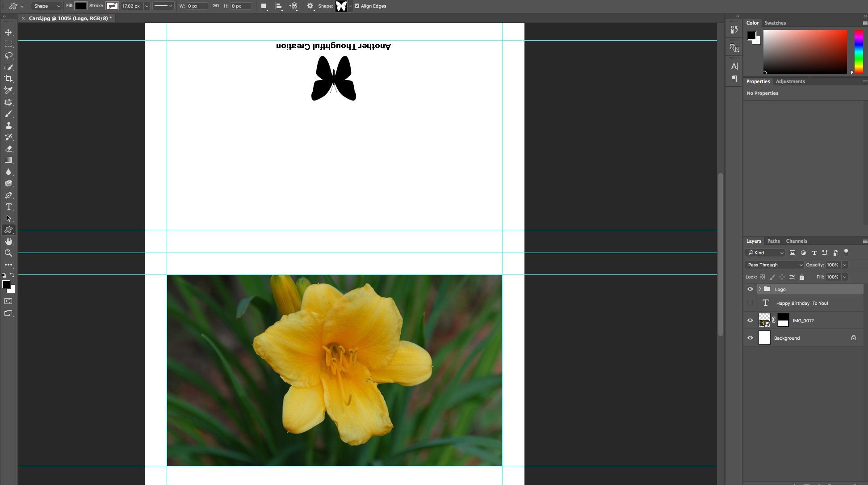Open the Shape tool mode dropdown
The image size is (868, 485).
pyautogui.click(x=46, y=6)
